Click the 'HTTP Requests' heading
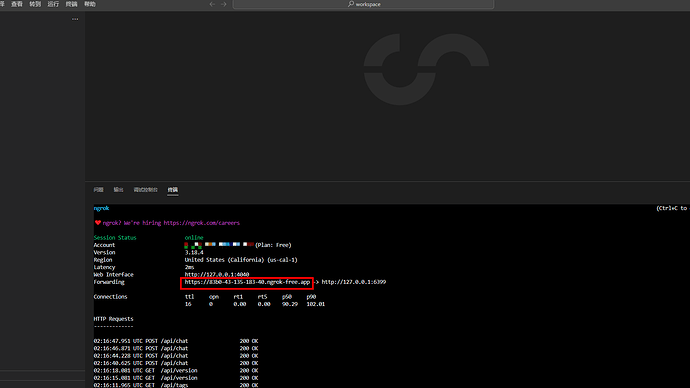This screenshot has height=388, width=690. [113, 319]
